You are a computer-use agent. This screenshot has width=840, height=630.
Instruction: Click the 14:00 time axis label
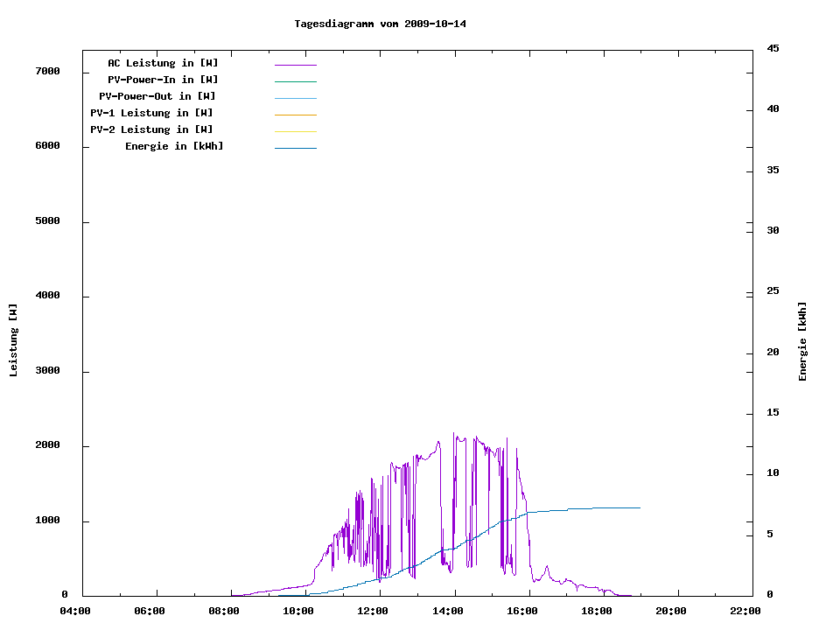pos(447,611)
